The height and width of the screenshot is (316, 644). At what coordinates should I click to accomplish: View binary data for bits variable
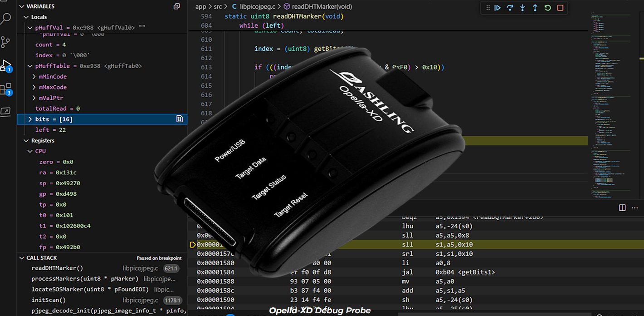[180, 119]
